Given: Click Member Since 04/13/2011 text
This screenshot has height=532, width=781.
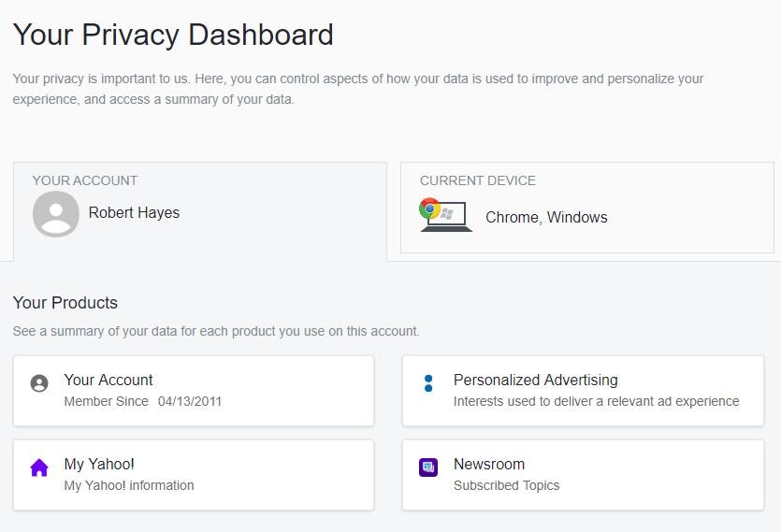Looking at the screenshot, I should click(143, 401).
